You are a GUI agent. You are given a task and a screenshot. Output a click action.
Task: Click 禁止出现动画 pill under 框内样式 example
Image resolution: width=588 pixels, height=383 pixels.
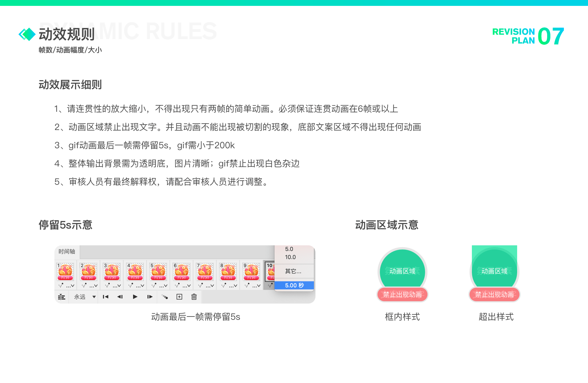(402, 294)
